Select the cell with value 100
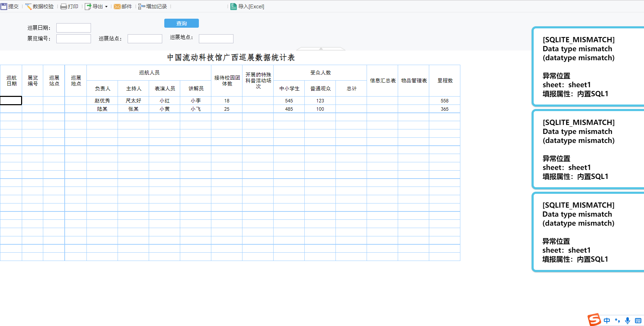Viewport: 644px width, 326px height. [320, 109]
